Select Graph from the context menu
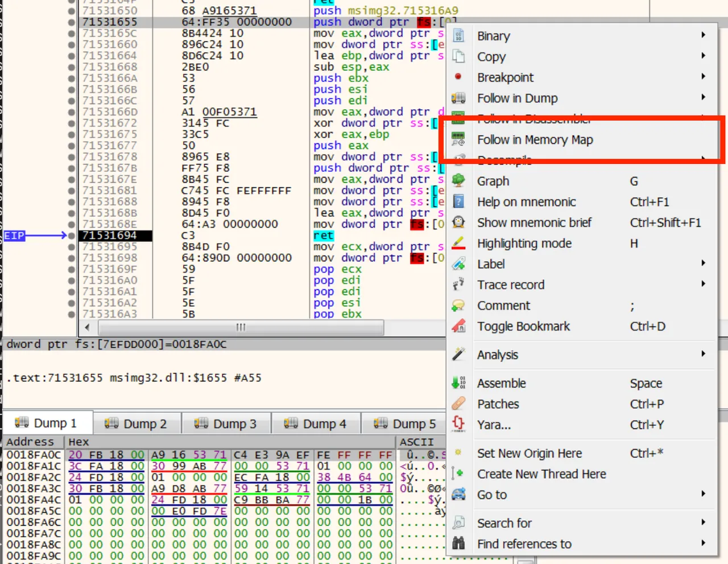Viewport: 728px width, 564px height. 580,181
